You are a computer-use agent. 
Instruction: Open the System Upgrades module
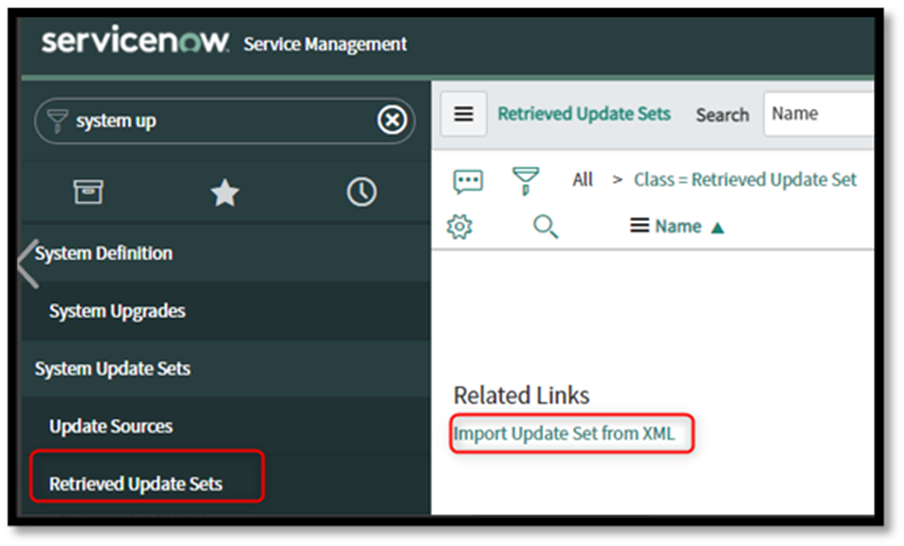(117, 311)
